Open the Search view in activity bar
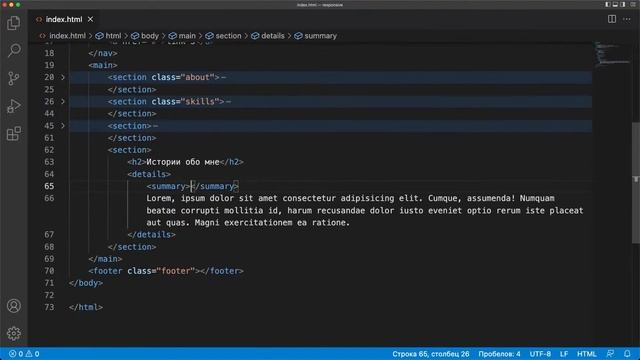Image resolution: width=640 pixels, height=360 pixels. coord(13,51)
